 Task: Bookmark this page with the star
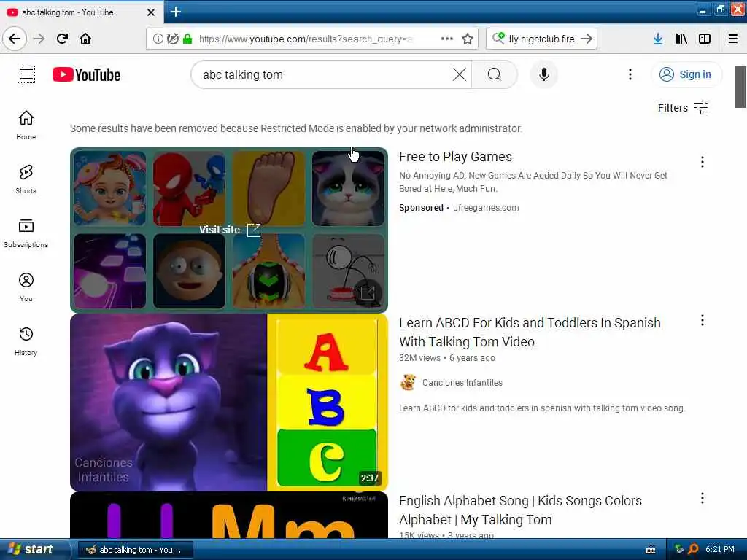[x=468, y=39]
